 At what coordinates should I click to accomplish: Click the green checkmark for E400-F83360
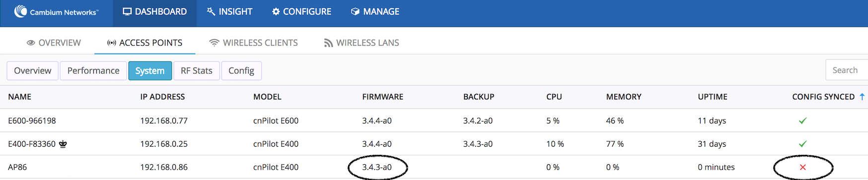pyautogui.click(x=802, y=144)
